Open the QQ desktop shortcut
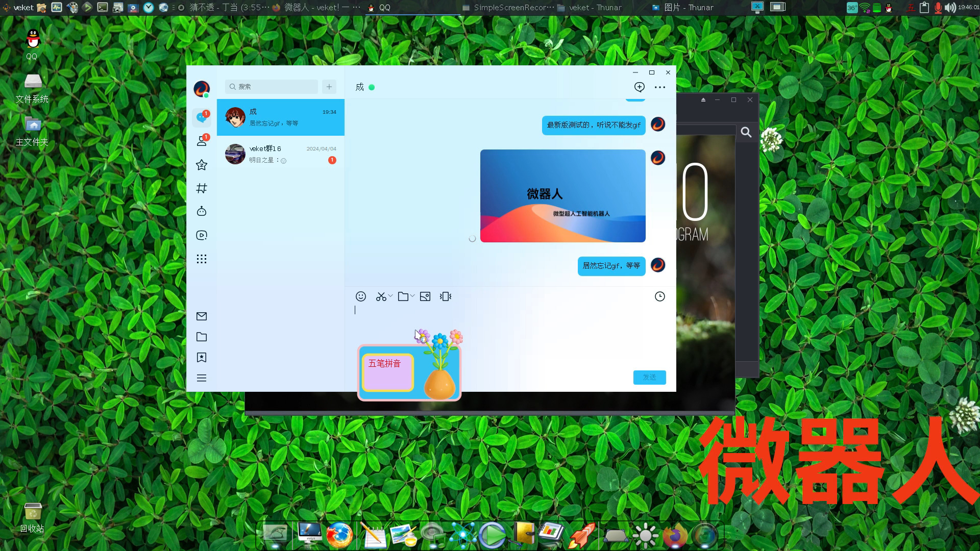The width and height of the screenshot is (980, 551). point(32,45)
